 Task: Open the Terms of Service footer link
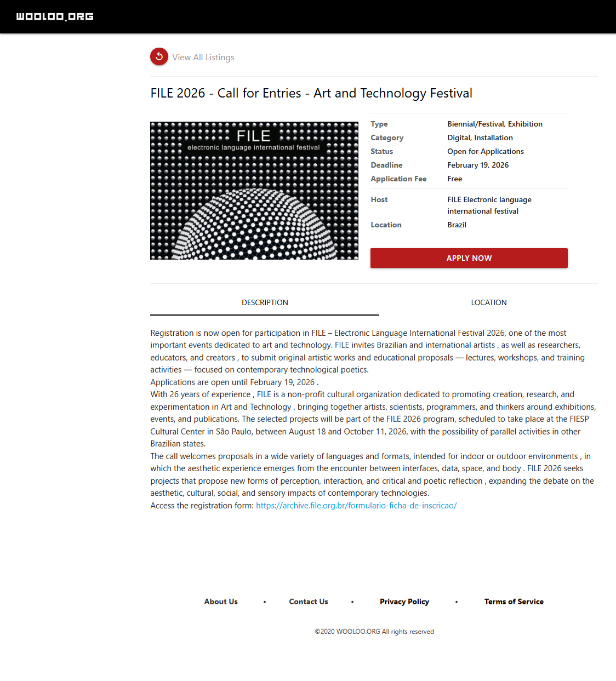[x=514, y=602]
